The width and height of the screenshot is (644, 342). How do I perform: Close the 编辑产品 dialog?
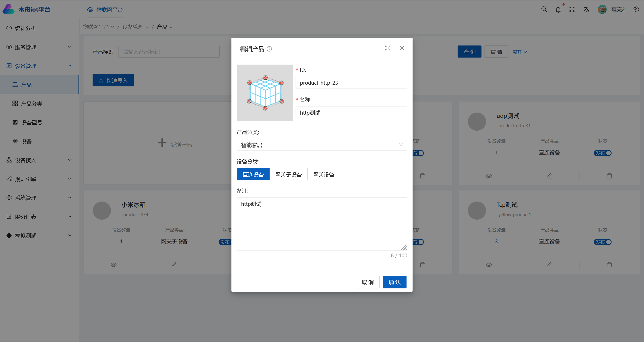(402, 48)
